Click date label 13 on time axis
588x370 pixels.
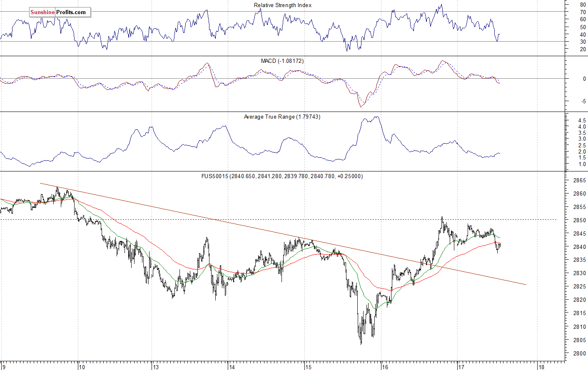tap(156, 367)
